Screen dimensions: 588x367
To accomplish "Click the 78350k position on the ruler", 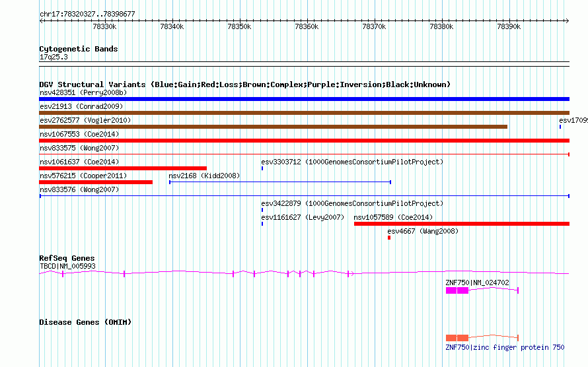I will (239, 26).
